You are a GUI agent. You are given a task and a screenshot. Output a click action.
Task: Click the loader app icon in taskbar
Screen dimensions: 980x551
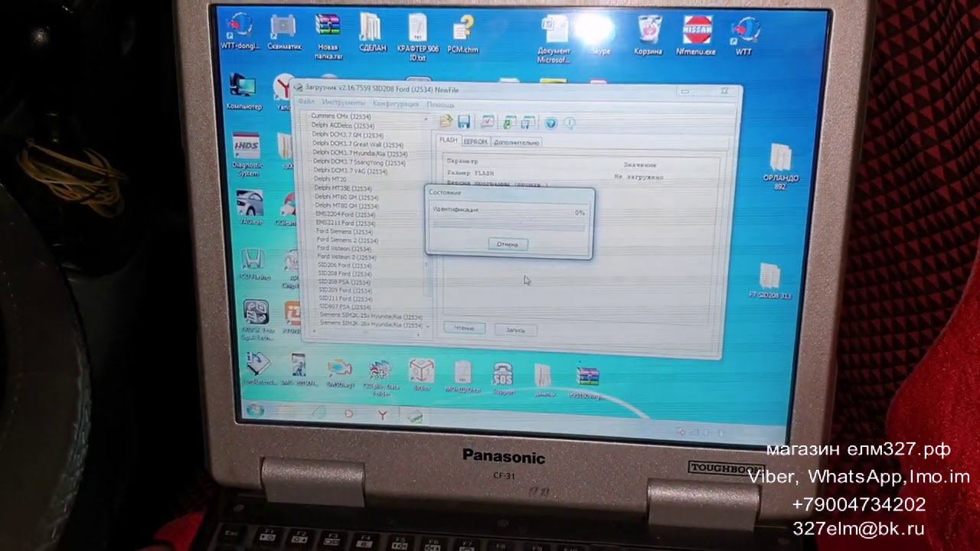pyautogui.click(x=414, y=417)
